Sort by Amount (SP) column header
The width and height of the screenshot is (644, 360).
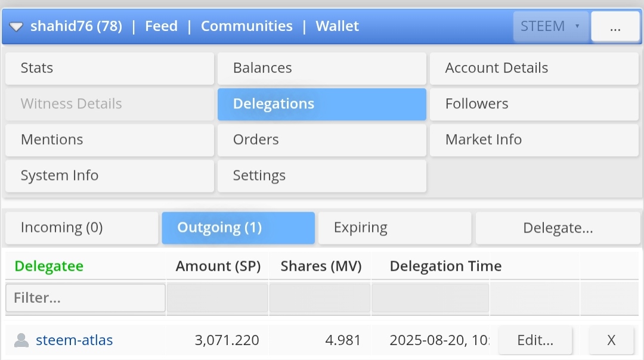click(x=218, y=266)
